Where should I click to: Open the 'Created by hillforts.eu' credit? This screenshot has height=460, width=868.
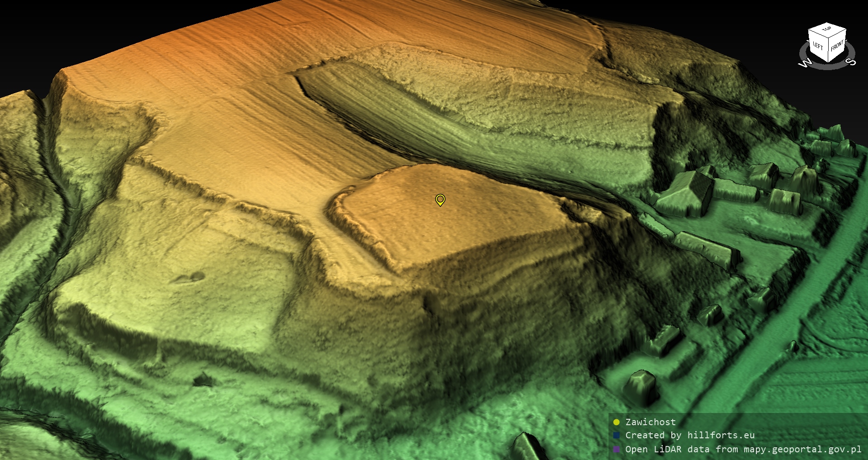pyautogui.click(x=689, y=436)
